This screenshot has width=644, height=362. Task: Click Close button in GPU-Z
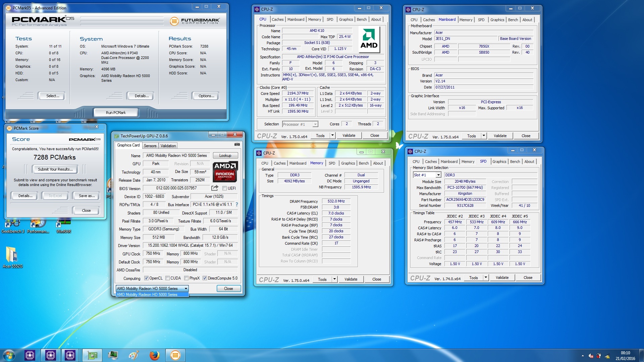pos(228,289)
